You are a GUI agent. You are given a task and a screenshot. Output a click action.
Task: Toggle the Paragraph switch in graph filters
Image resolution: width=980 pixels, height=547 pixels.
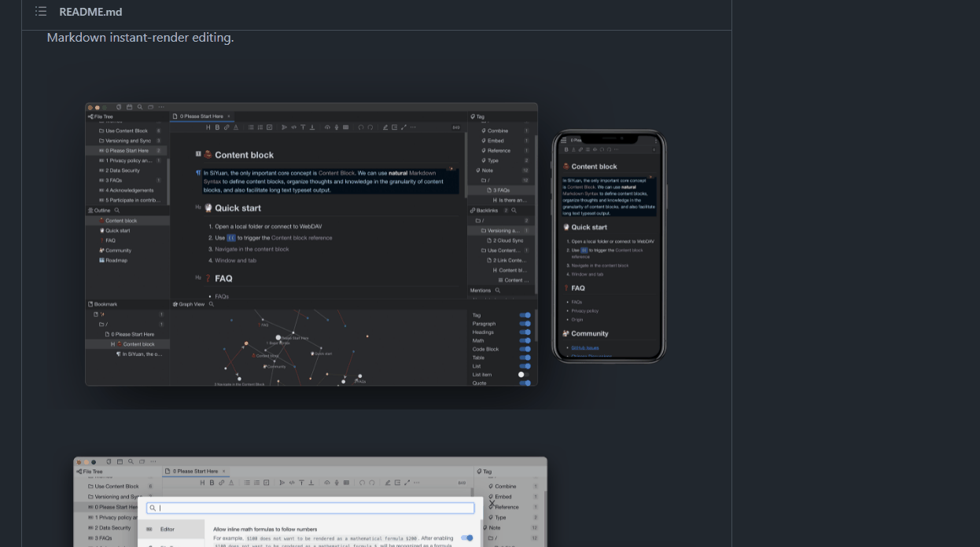pos(525,324)
